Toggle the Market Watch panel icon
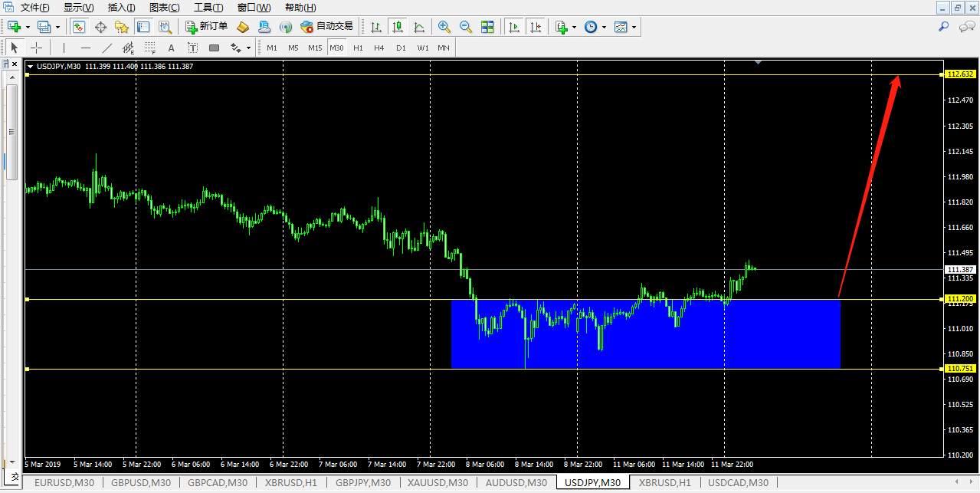This screenshot has height=493, width=980. click(79, 27)
